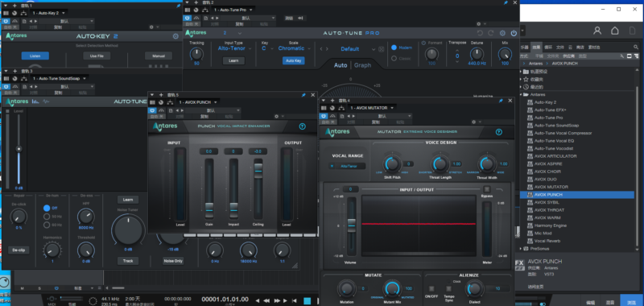Toggle Alienize ON/OFF button in MUTATOR
Image resolution: width=644 pixels, height=306 pixels.
click(x=431, y=288)
